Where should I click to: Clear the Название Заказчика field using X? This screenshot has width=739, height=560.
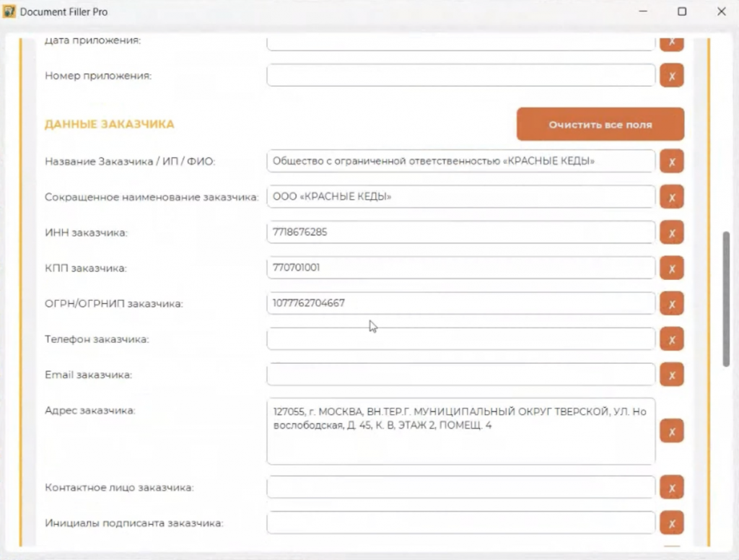671,162
